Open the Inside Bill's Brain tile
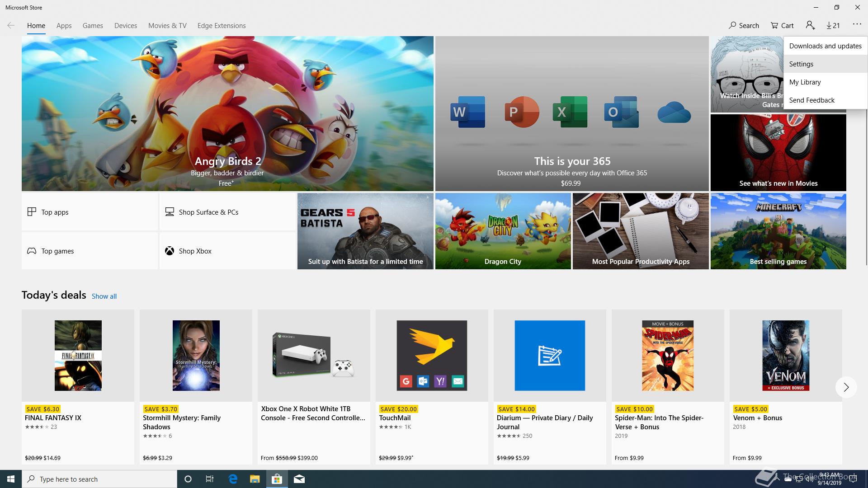This screenshot has width=868, height=488. click(747, 75)
